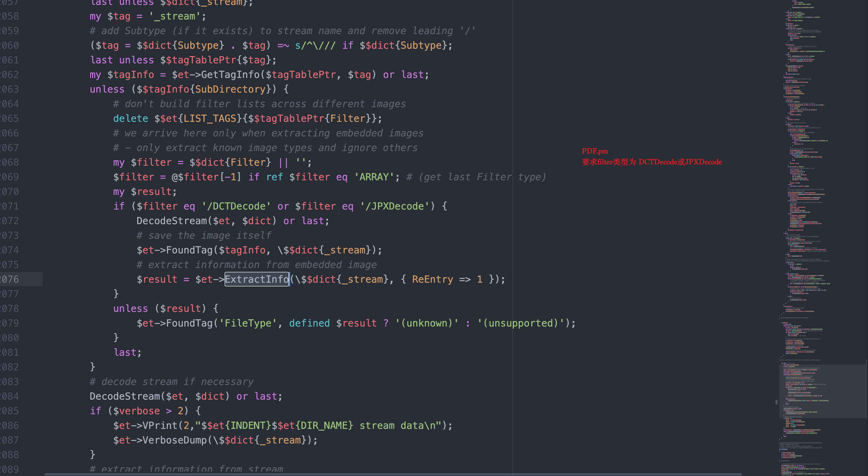
Task: Click line number 2076 in gutter
Action: [9, 279]
